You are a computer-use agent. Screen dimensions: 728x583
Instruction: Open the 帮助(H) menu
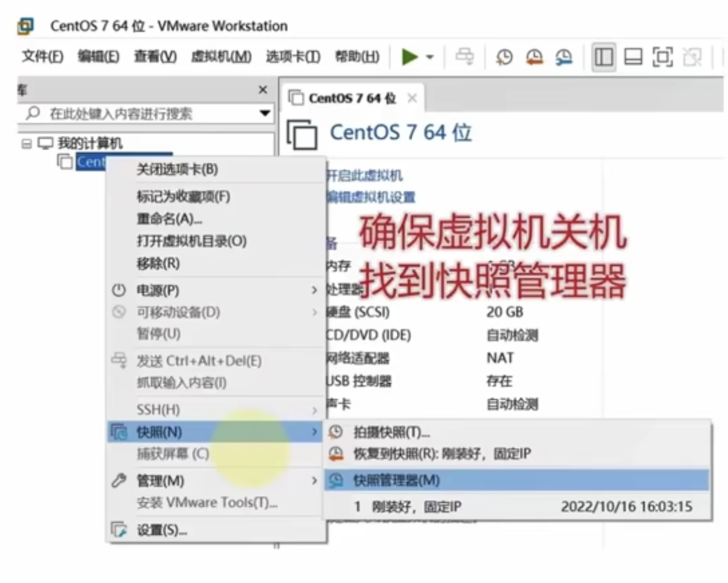(357, 57)
